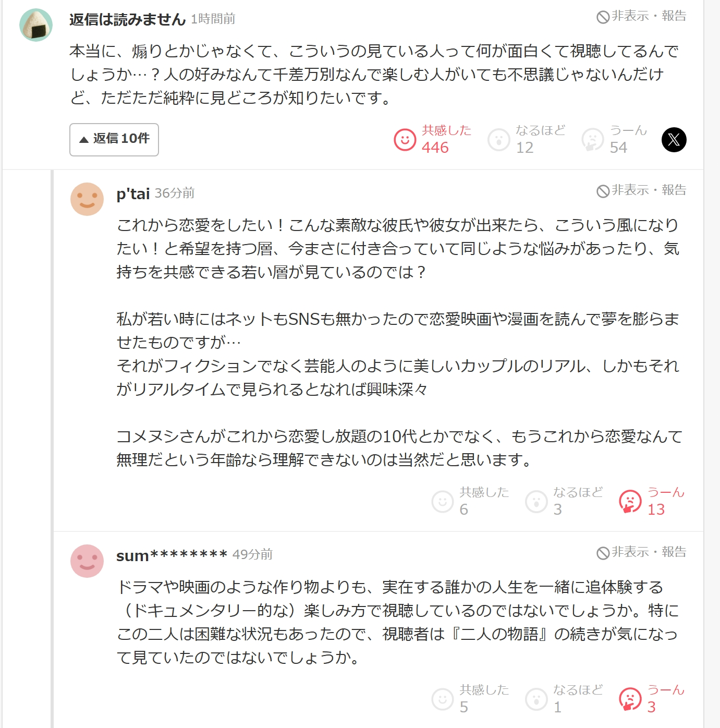Hide or report p'tai's reply
The width and height of the screenshot is (720, 728).
click(x=641, y=190)
